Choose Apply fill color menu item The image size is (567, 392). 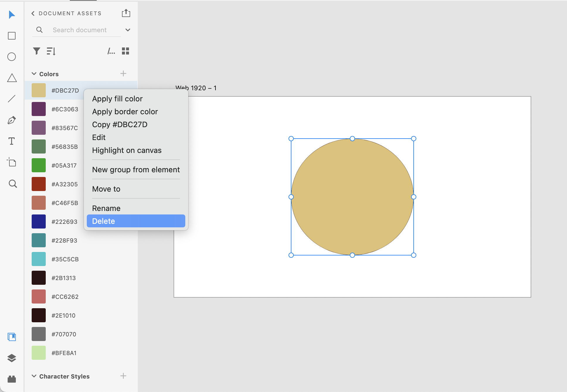pyautogui.click(x=117, y=99)
